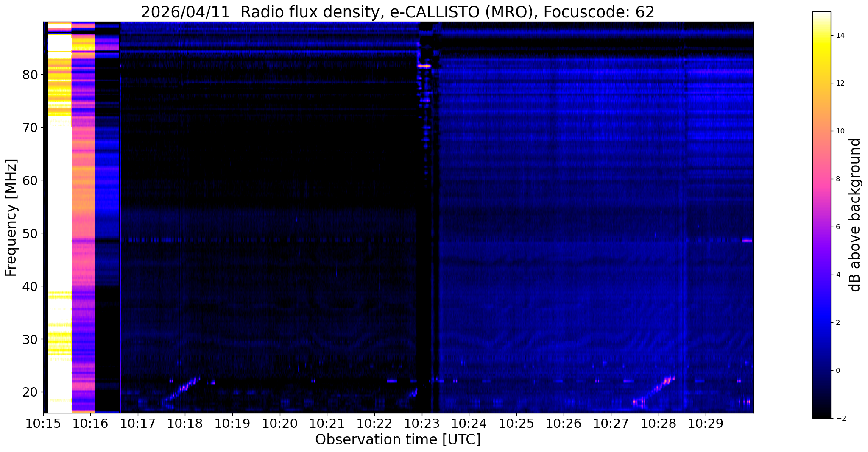Click the "Frequency [MHz]" axis label

coord(11,217)
